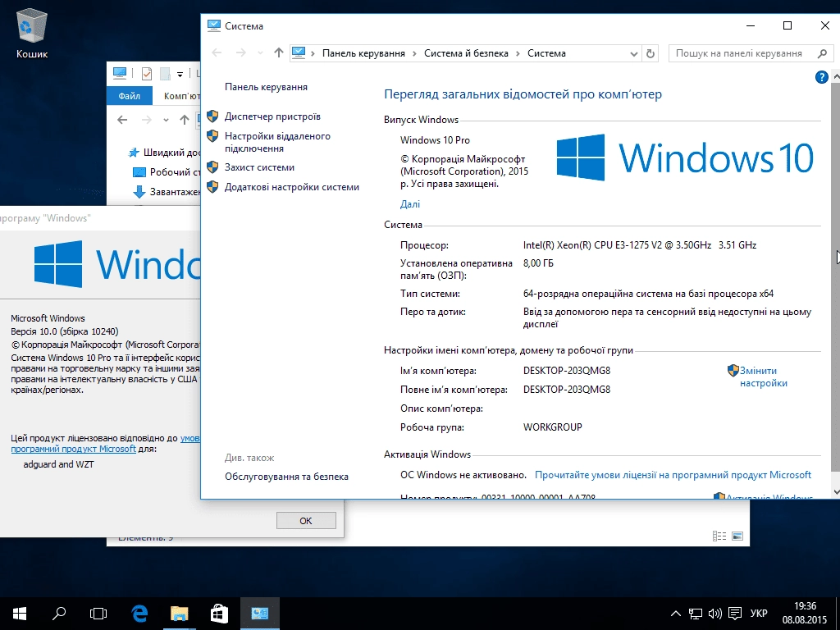
Task: Open the Store from taskbar
Action: click(219, 614)
